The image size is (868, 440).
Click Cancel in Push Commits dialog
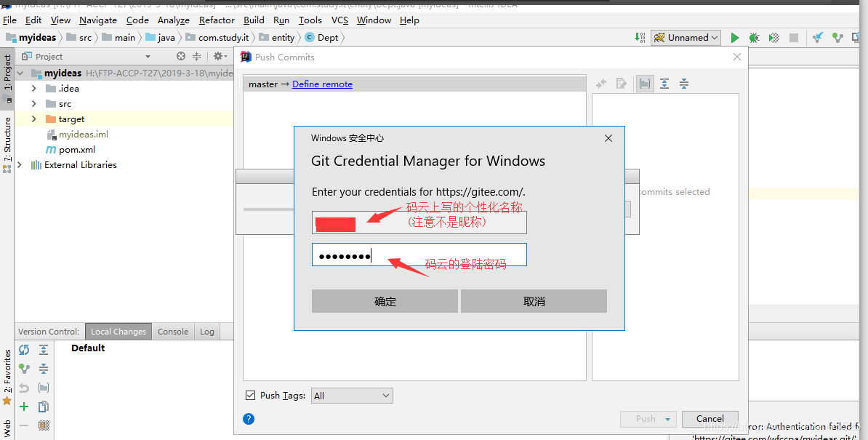coord(710,419)
